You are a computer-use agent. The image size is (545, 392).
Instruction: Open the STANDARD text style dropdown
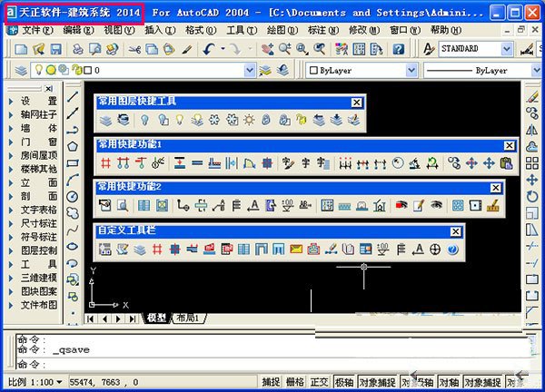coord(507,49)
